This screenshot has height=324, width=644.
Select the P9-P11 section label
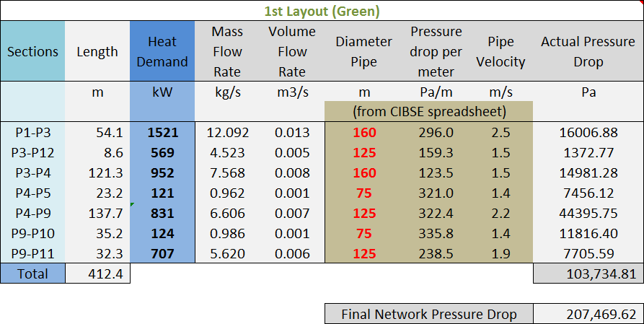point(32,254)
